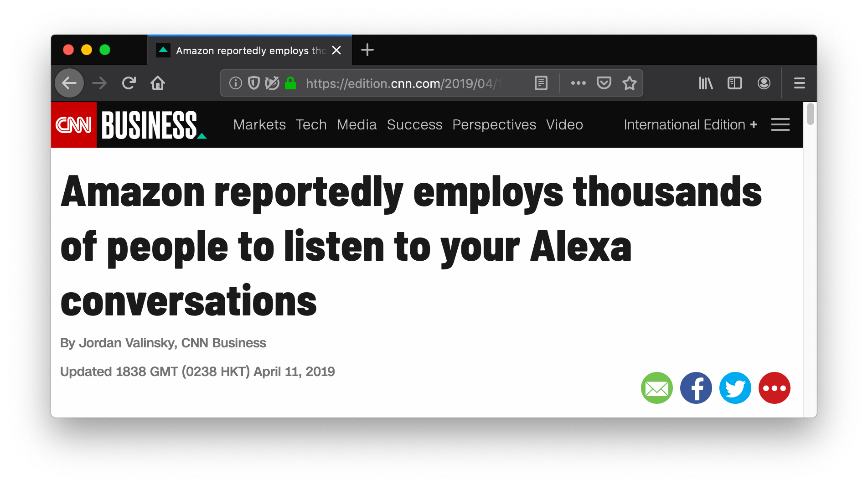The image size is (868, 485).
Task: Open a new tab
Action: pyautogui.click(x=367, y=50)
